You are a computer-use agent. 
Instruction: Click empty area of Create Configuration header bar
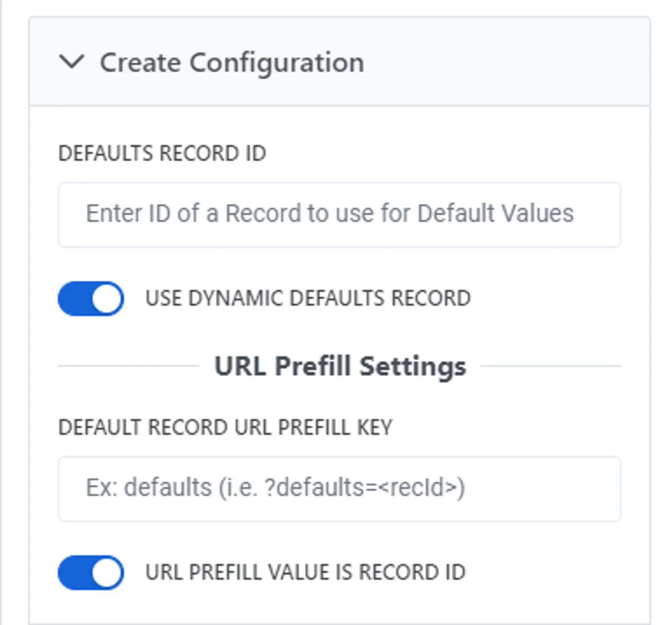pos(507,62)
